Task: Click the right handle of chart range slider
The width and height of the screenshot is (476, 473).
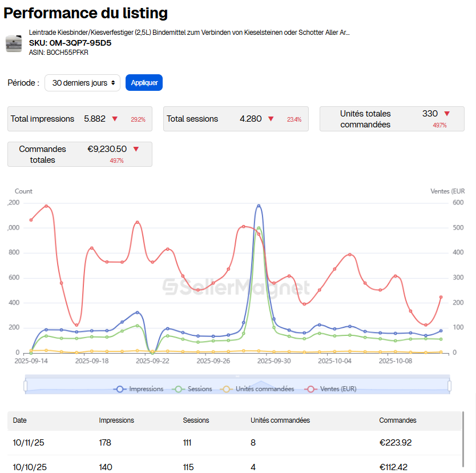Action: [x=450, y=387]
